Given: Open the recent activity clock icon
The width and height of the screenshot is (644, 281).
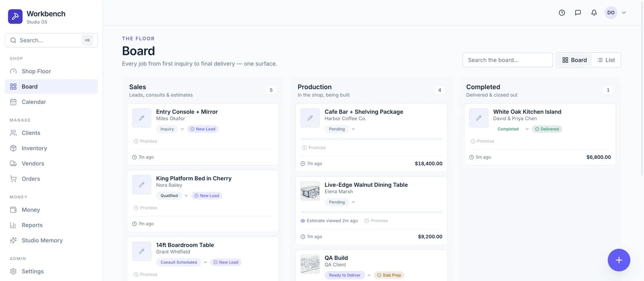Looking at the screenshot, I should pyautogui.click(x=562, y=12).
